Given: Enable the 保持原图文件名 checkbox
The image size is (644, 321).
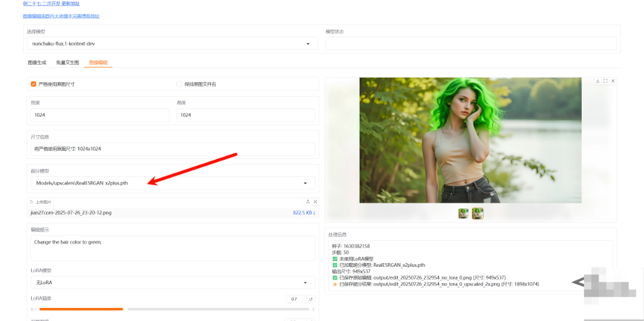Looking at the screenshot, I should tap(179, 84).
